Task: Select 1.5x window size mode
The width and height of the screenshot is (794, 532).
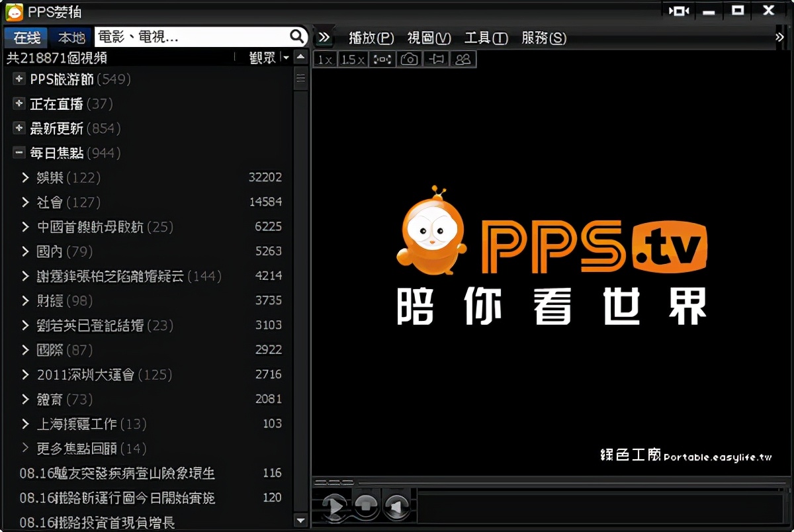Action: coord(353,59)
